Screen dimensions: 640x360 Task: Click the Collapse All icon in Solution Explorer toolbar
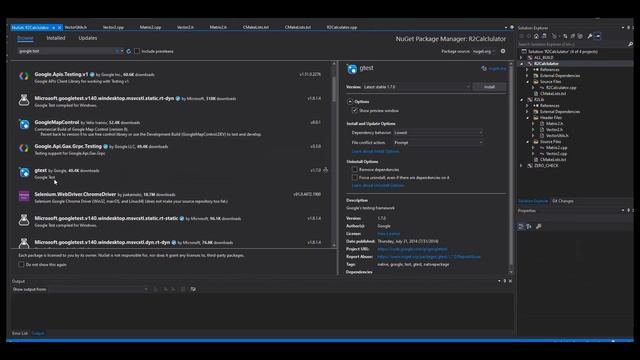pyautogui.click(x=573, y=36)
